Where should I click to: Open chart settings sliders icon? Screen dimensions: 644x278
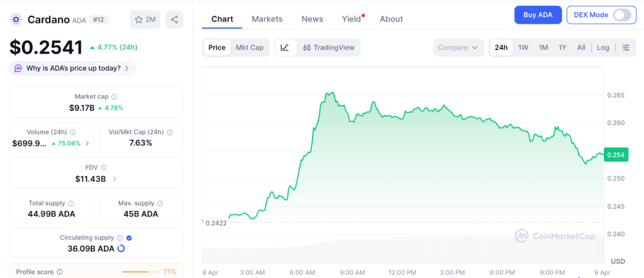625,48
